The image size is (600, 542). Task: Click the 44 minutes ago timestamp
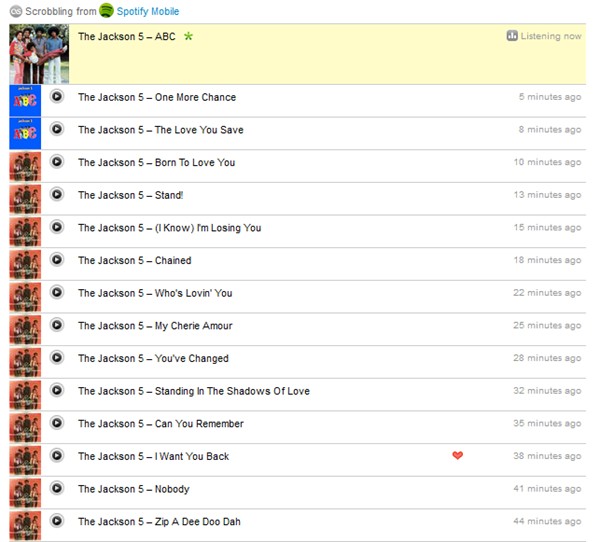point(547,521)
